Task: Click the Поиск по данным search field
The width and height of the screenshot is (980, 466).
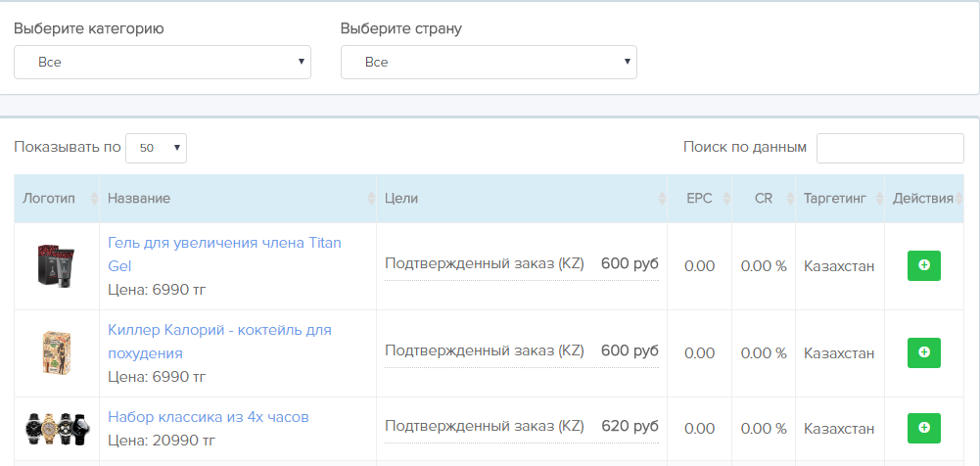Action: pyautogui.click(x=890, y=148)
